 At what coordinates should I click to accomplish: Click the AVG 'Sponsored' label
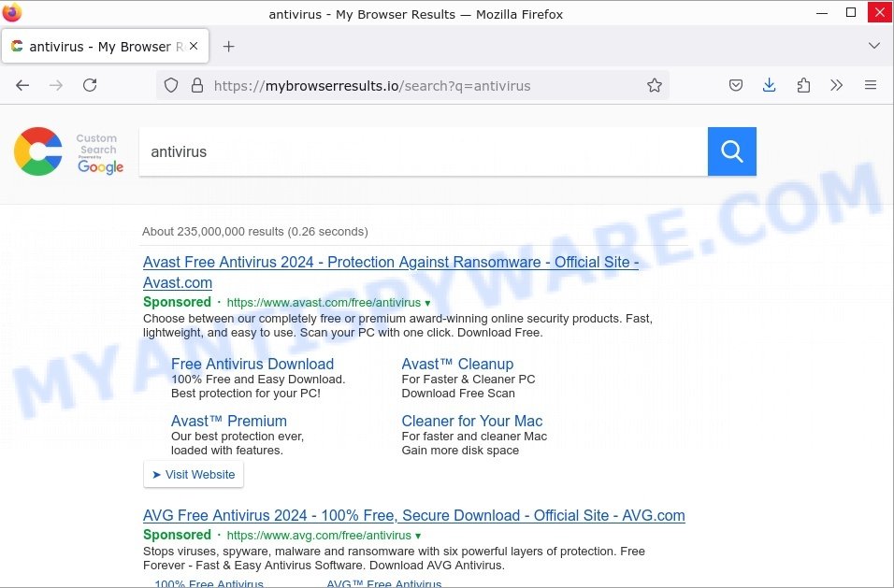[x=177, y=535]
